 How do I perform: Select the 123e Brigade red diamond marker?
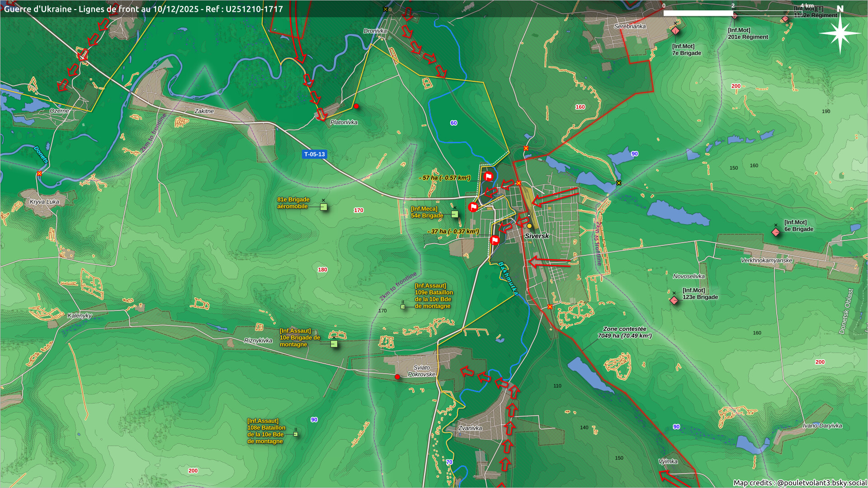(674, 300)
